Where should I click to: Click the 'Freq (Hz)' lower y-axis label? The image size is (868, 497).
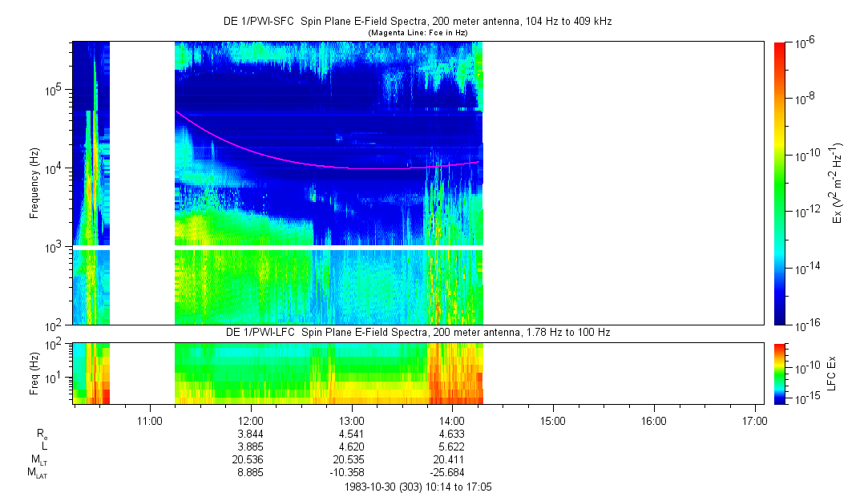pos(34,373)
